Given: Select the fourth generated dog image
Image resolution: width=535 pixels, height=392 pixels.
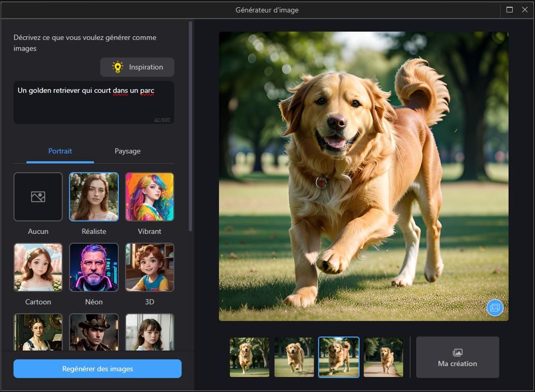Looking at the screenshot, I should pos(383,357).
